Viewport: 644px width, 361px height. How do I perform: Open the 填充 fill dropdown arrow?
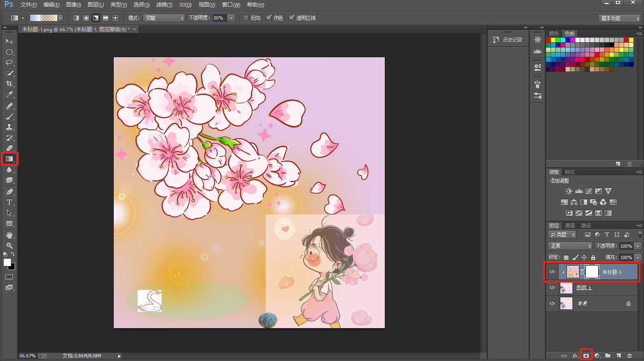pyautogui.click(x=638, y=257)
